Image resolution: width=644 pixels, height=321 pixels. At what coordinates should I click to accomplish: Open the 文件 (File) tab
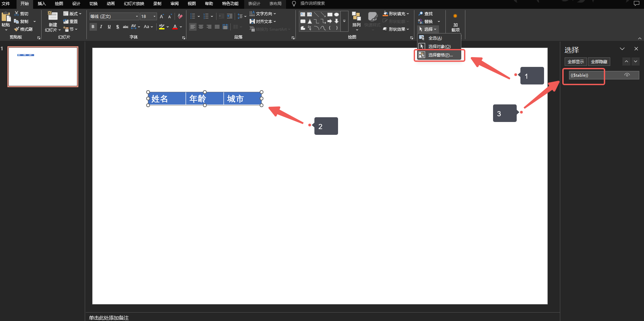(6, 3)
